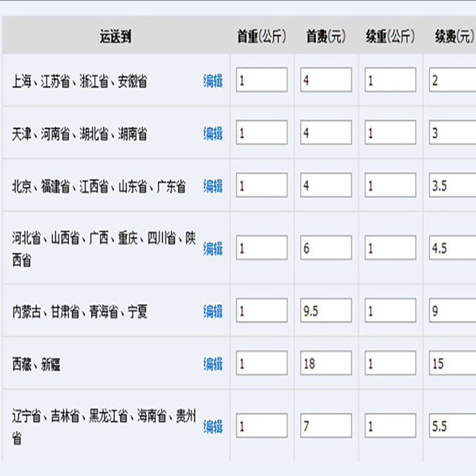The width and height of the screenshot is (476, 476).
Task: Edit regions for 内蒙古、甘肃省 row
Action: pyautogui.click(x=212, y=311)
